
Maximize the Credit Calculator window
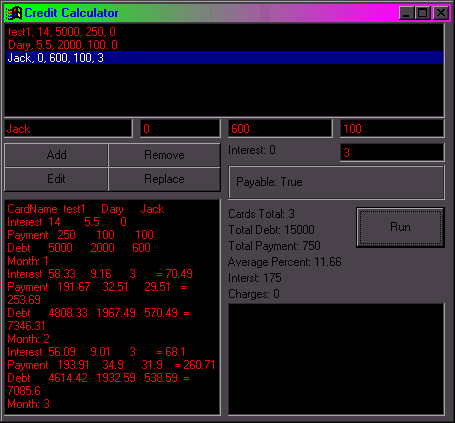click(423, 13)
